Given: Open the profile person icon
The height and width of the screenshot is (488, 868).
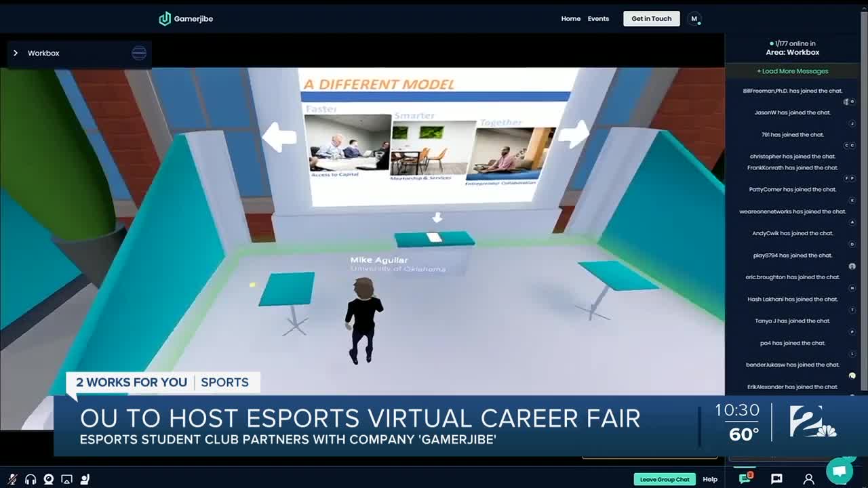Looking at the screenshot, I should coord(808,479).
